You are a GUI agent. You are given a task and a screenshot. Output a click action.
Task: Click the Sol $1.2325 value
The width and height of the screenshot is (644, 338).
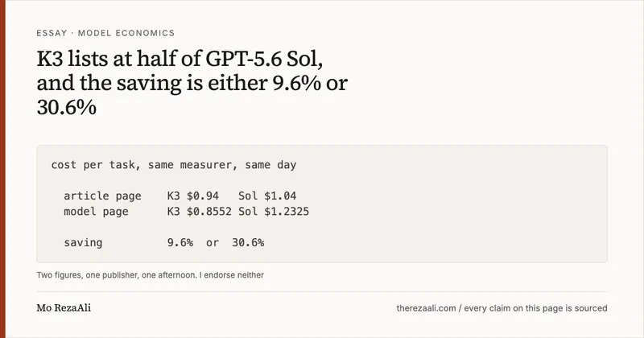(x=274, y=212)
